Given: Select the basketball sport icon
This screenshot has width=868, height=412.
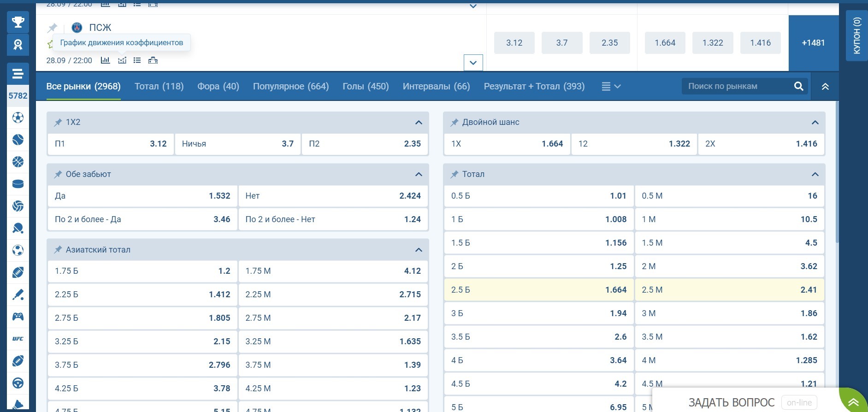Looking at the screenshot, I should pyautogui.click(x=18, y=162).
